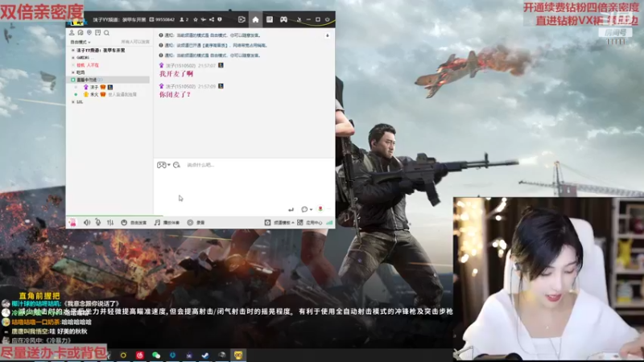Expand the 吃鸡 sub-channel
644x362 pixels.
(x=73, y=72)
